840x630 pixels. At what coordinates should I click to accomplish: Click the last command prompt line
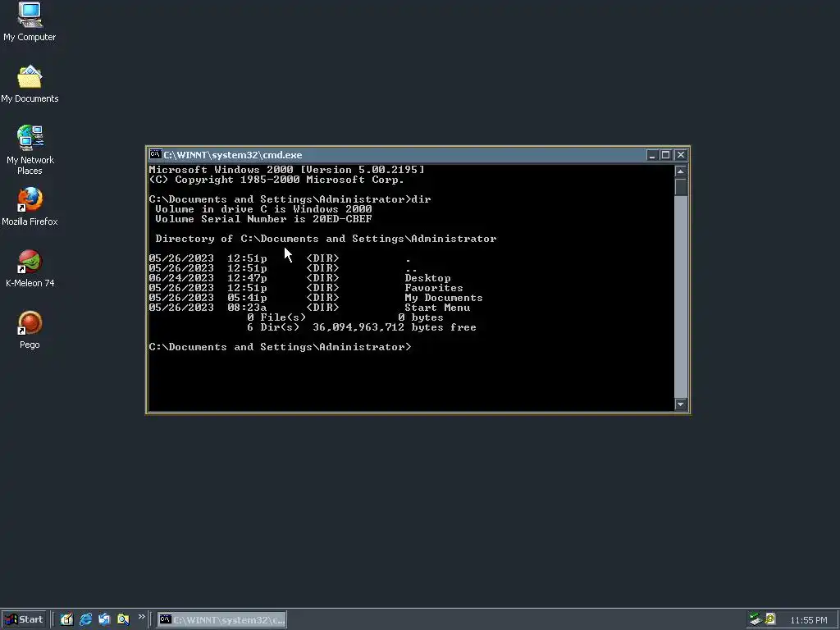click(281, 347)
